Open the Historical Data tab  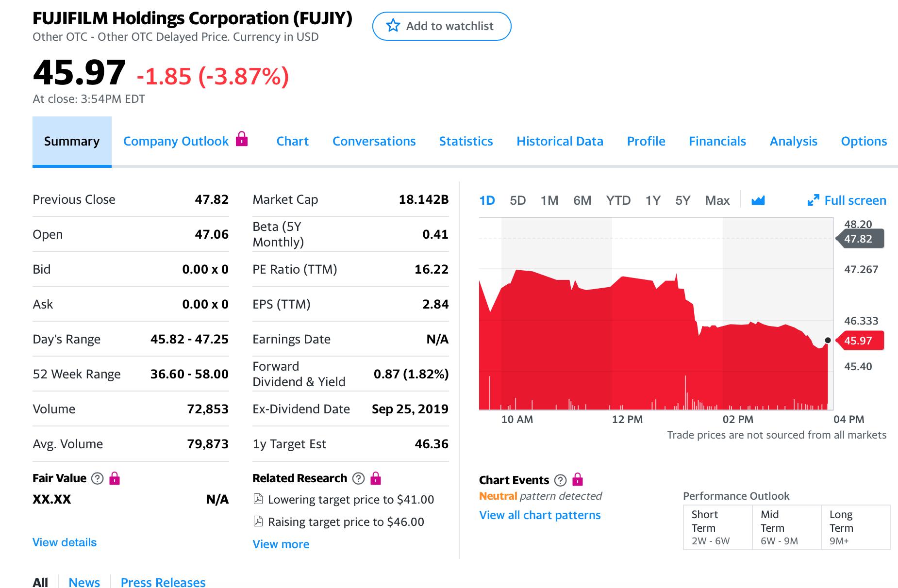(x=560, y=141)
